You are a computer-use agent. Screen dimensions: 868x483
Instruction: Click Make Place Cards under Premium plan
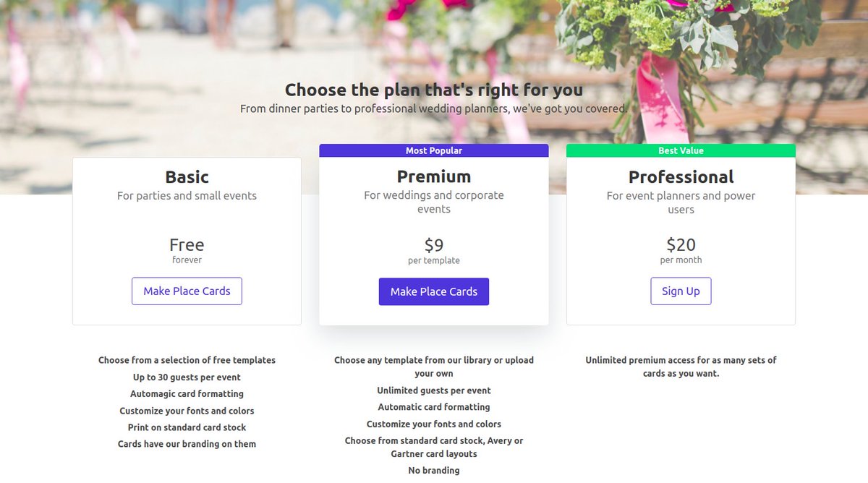(434, 292)
